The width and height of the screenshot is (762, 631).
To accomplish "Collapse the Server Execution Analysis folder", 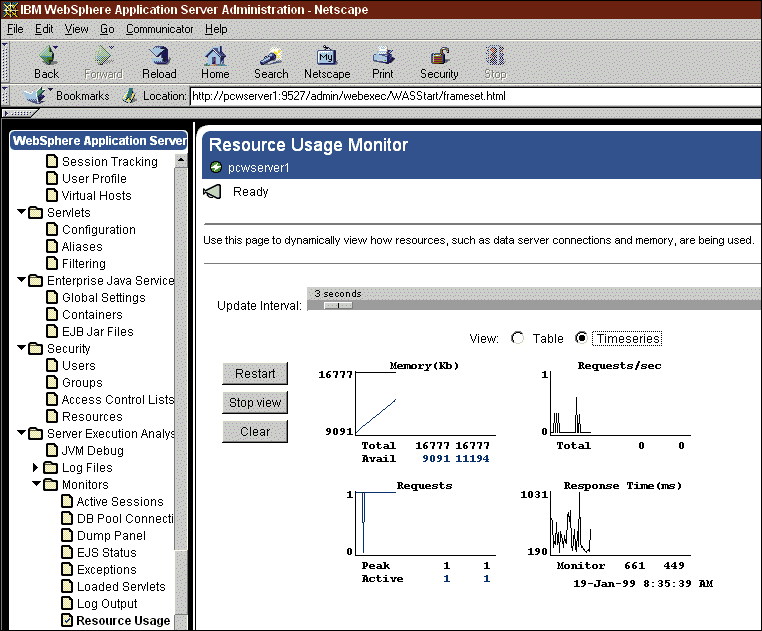I will (21, 433).
